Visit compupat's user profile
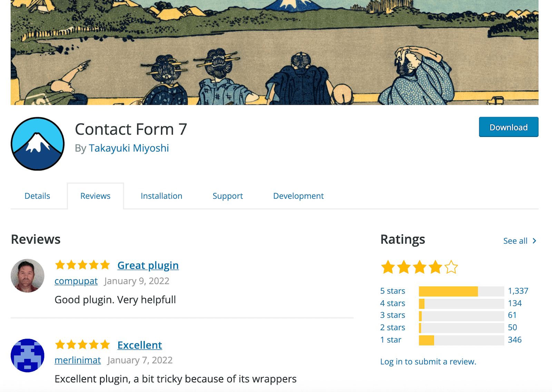The image size is (552, 392). (76, 281)
